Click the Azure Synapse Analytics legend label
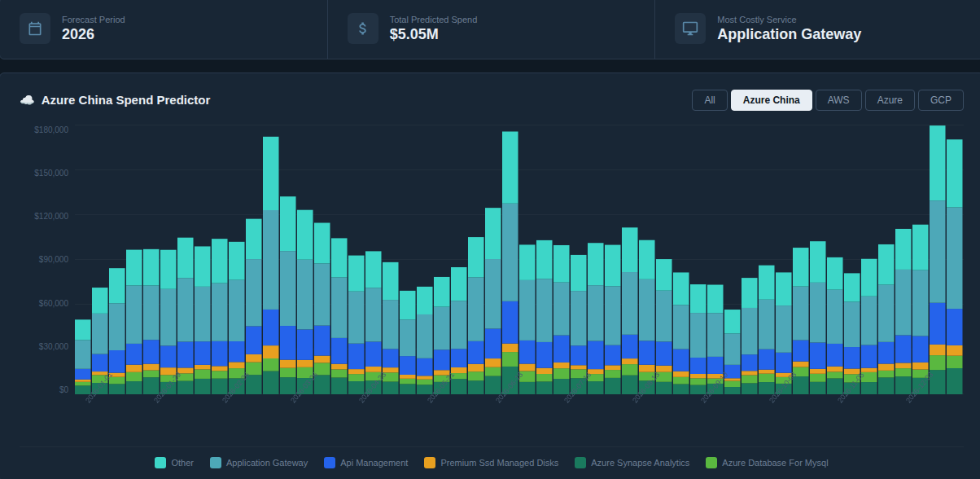Image resolution: width=980 pixels, height=479 pixels. tap(640, 463)
